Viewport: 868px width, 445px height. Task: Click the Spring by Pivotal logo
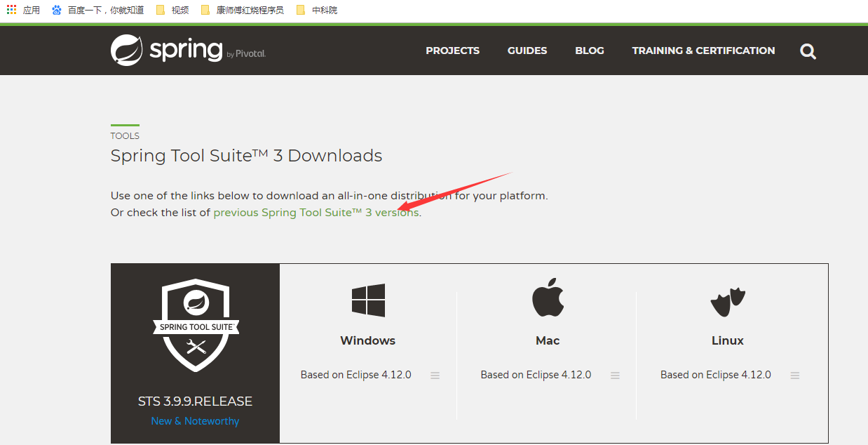pos(188,51)
